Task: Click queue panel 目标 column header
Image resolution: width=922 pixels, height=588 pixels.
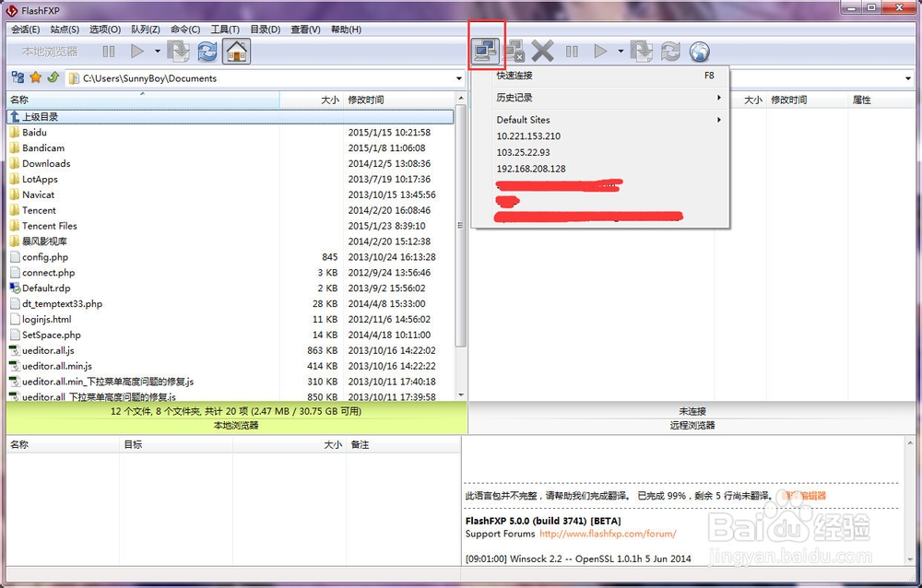Action: pos(175,444)
